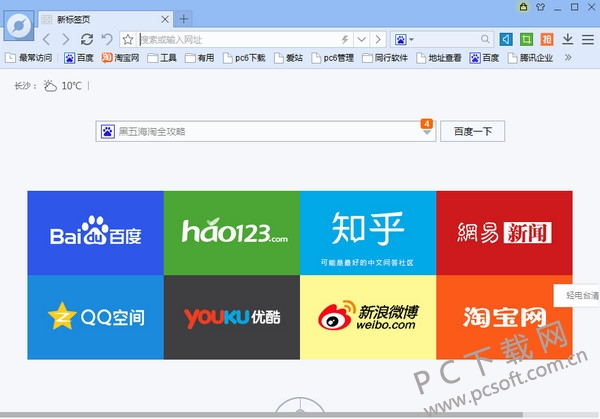Expand the Baidu search suggestions arrow
The image size is (600, 419).
click(x=428, y=133)
